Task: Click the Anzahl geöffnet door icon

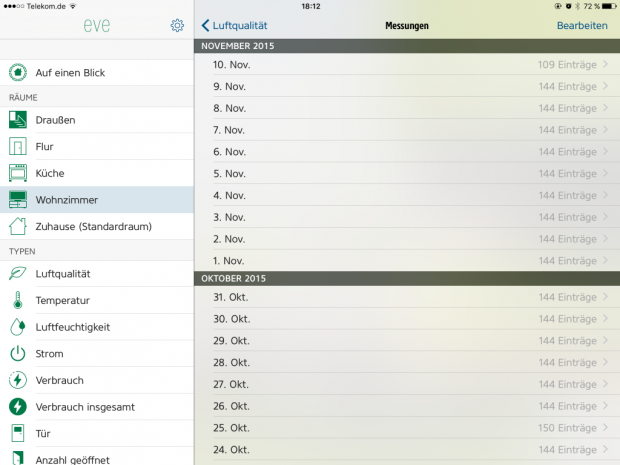Action: point(18,458)
